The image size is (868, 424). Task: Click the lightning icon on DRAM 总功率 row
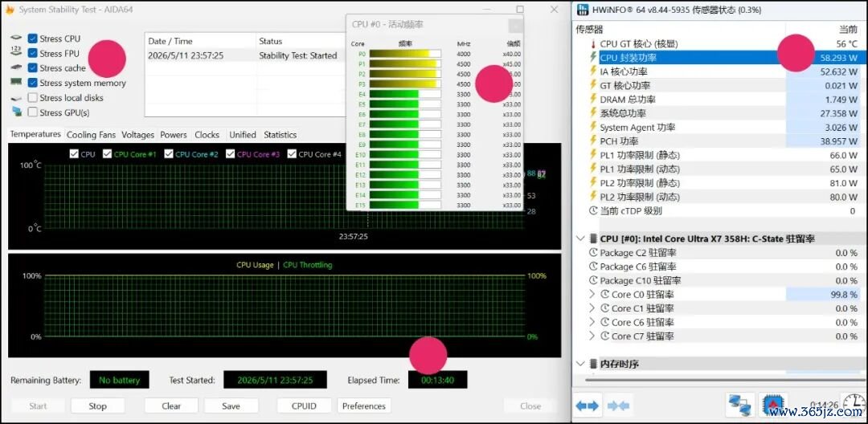click(x=593, y=99)
